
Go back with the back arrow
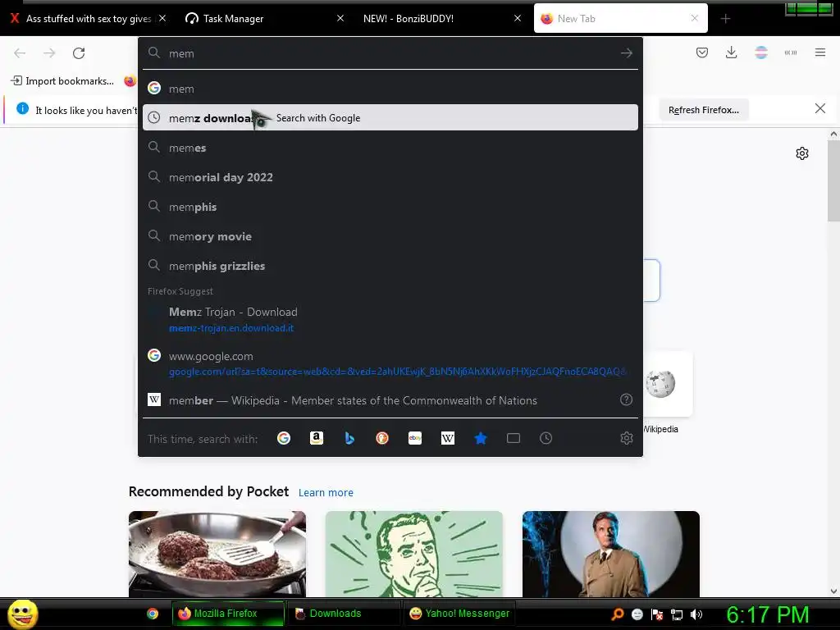click(20, 53)
